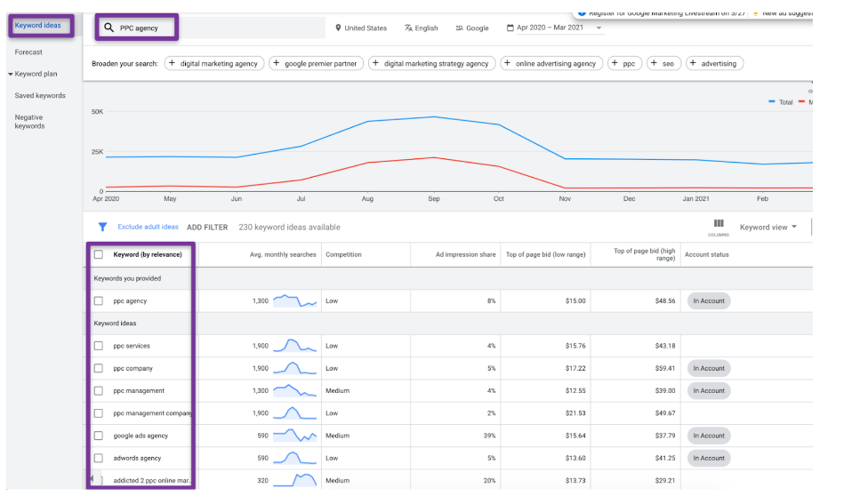Image resolution: width=860 pixels, height=504 pixels.
Task: Open the Forecast sidebar item
Action: tap(28, 52)
